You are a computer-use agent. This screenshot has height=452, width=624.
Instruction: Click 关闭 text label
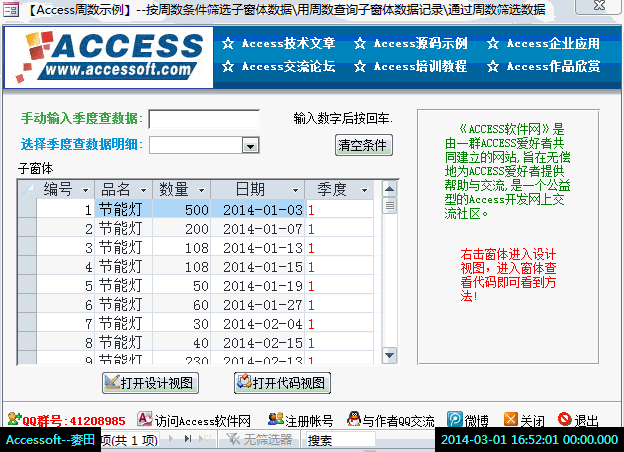(x=532, y=421)
